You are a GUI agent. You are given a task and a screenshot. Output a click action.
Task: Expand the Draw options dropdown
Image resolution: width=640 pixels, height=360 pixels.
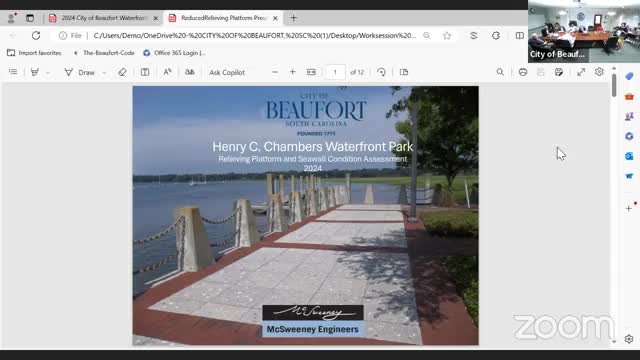tap(104, 73)
